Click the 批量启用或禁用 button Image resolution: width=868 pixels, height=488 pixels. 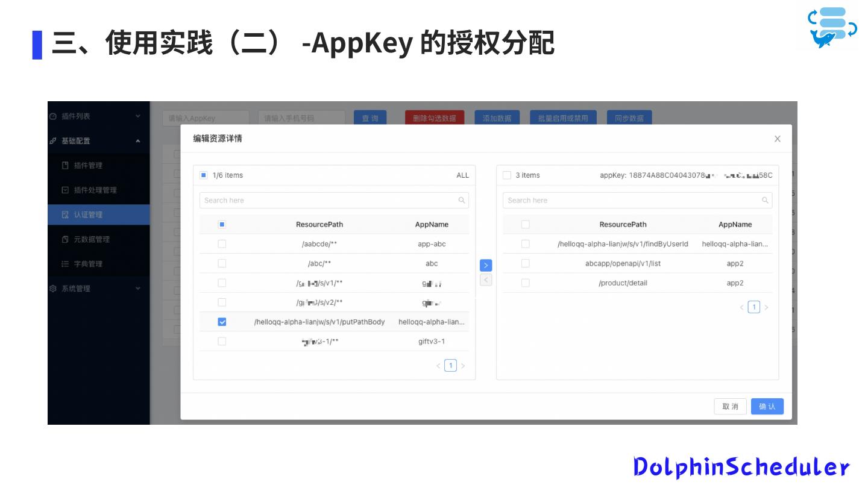pos(563,118)
